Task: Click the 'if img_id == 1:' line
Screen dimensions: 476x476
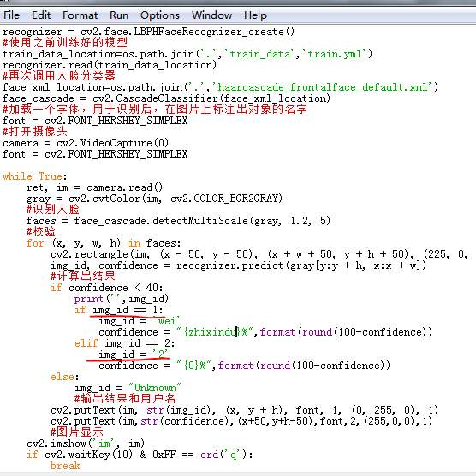Action: click(119, 310)
